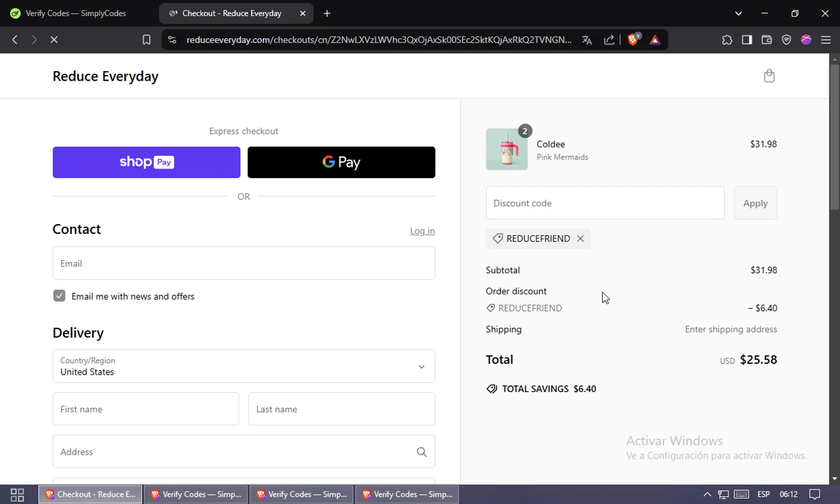Open on-screen keyboard tray icon
Screen dimensions: 840x504
(x=741, y=494)
